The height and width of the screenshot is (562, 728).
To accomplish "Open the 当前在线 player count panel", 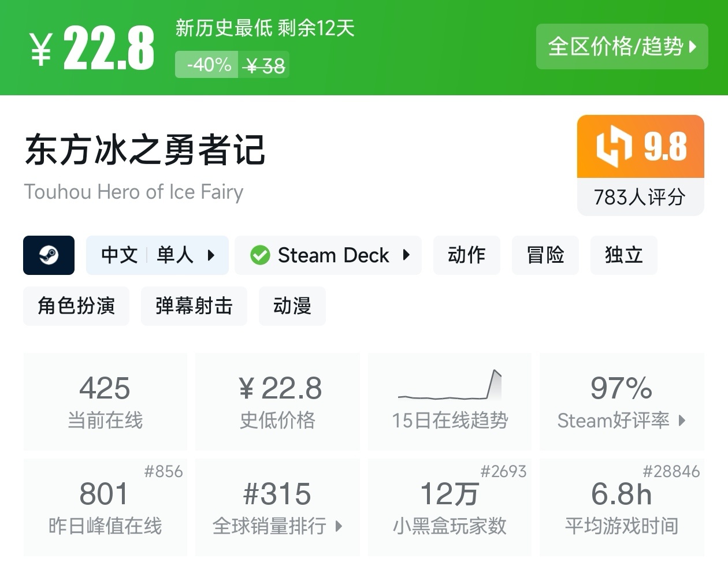I will [105, 401].
